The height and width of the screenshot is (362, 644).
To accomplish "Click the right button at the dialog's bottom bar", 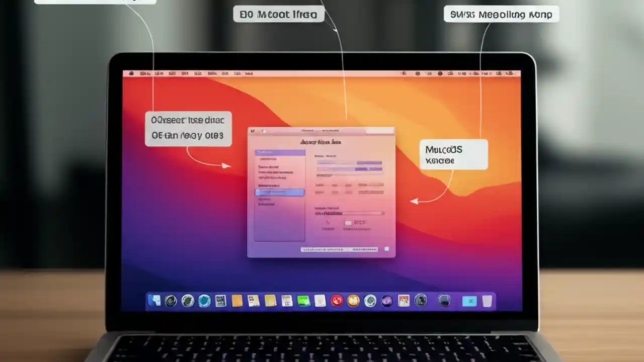I will pos(365,249).
